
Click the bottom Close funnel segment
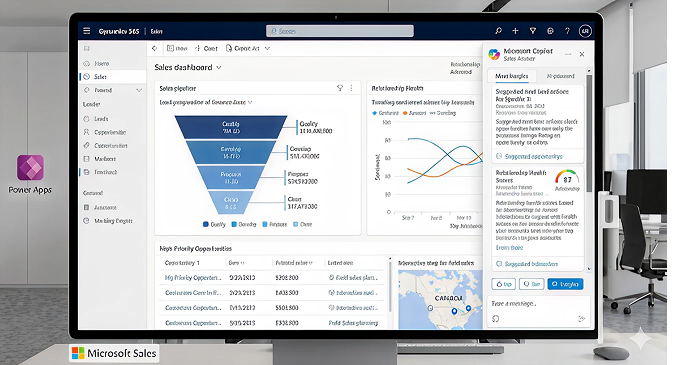point(231,203)
